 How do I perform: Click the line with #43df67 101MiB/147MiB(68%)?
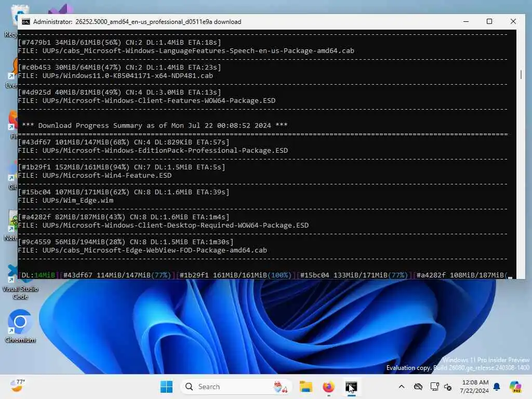click(x=124, y=142)
